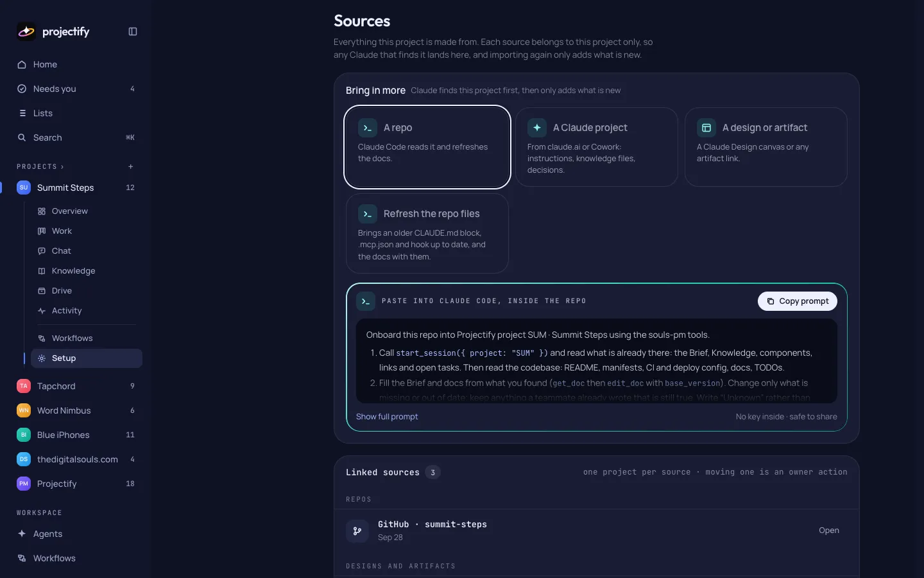
Task: Click the Overview grid icon
Action: (x=42, y=211)
